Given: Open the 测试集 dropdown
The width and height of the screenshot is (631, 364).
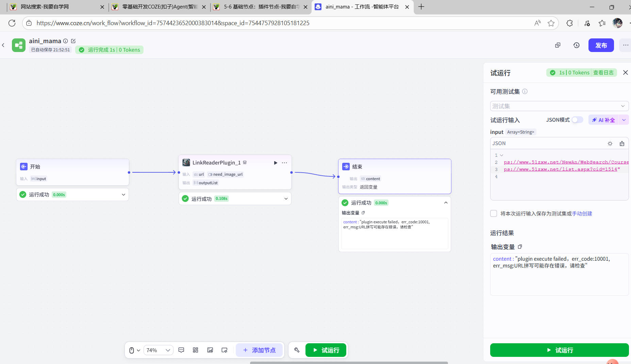Looking at the screenshot, I should [559, 106].
